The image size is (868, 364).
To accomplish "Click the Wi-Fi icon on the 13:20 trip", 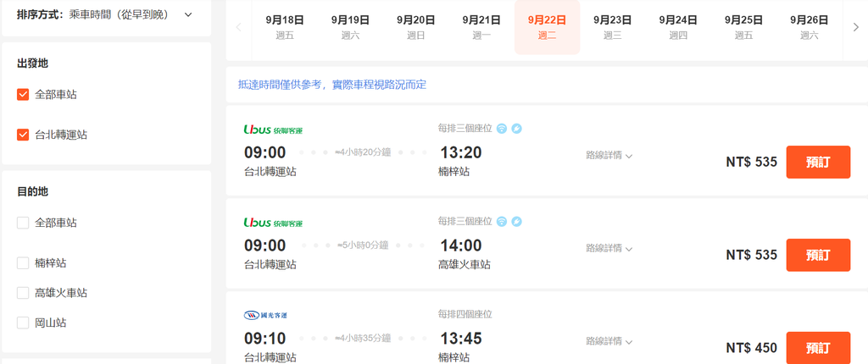I will tap(502, 129).
